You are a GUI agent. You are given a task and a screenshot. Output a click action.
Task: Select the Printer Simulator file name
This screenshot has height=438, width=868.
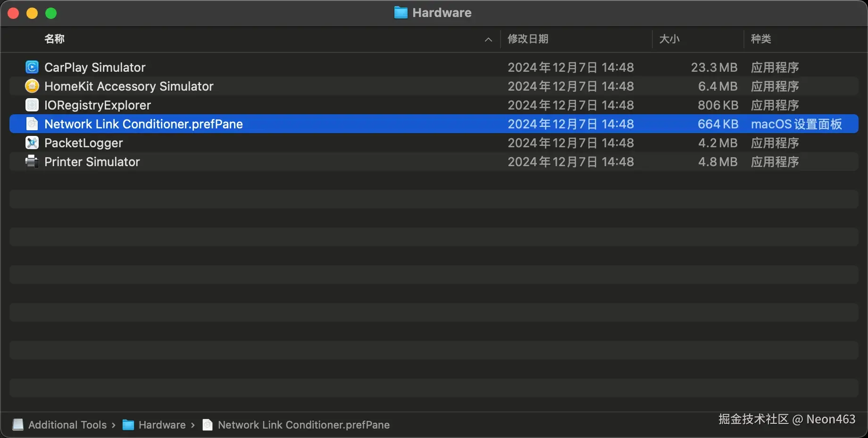click(92, 162)
